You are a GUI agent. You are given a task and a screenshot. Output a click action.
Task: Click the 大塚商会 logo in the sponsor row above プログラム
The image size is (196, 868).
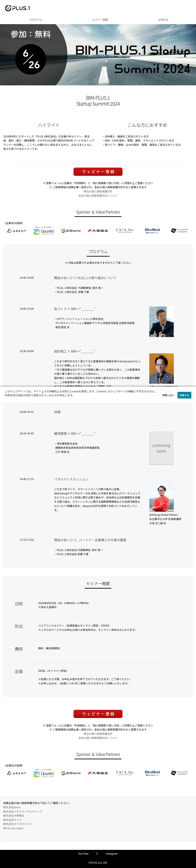click(x=98, y=231)
